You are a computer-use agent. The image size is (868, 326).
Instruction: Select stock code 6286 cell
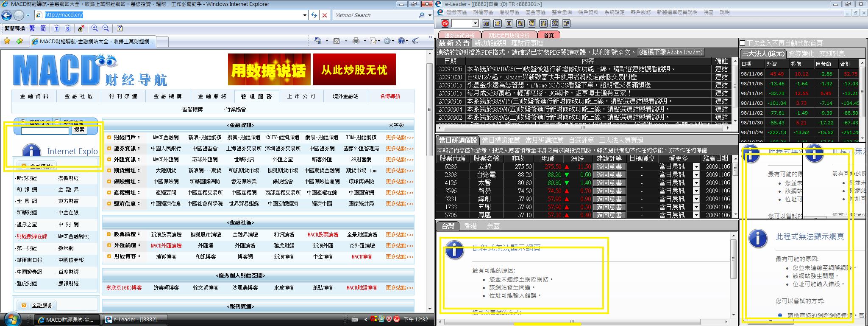coord(451,167)
